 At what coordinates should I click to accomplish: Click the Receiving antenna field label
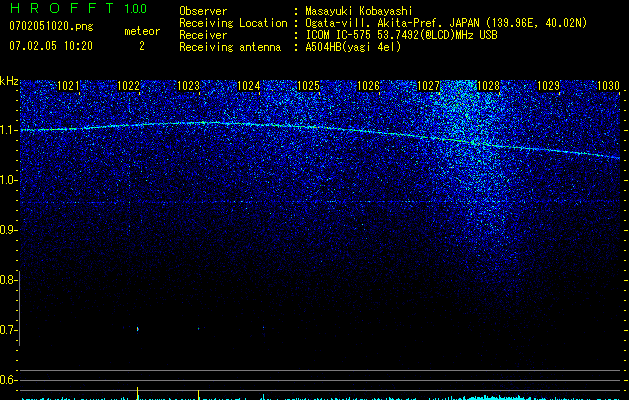click(x=230, y=47)
